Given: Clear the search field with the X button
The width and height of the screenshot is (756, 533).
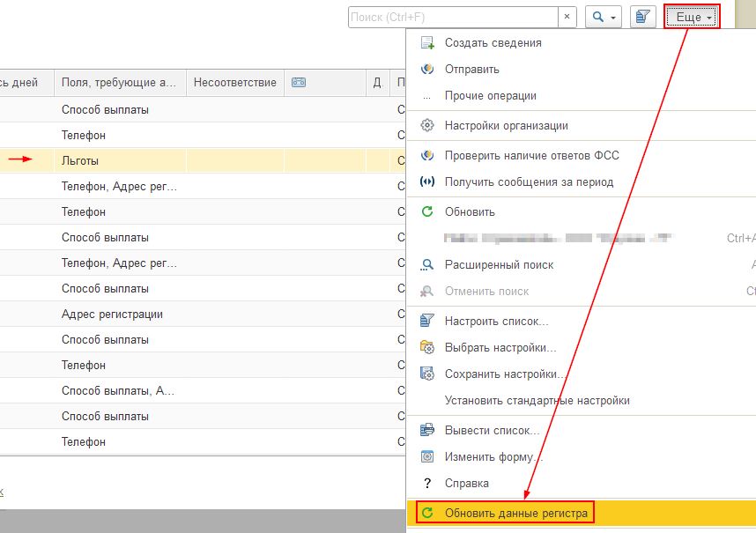Looking at the screenshot, I should pyautogui.click(x=567, y=18).
